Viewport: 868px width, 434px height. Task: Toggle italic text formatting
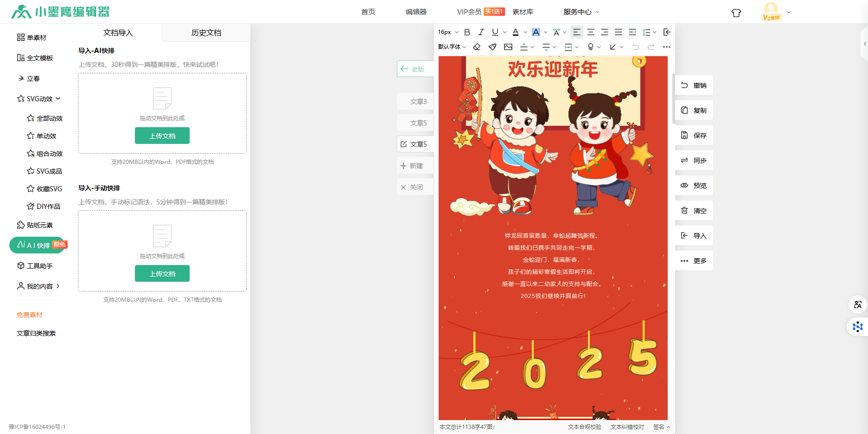pyautogui.click(x=481, y=32)
